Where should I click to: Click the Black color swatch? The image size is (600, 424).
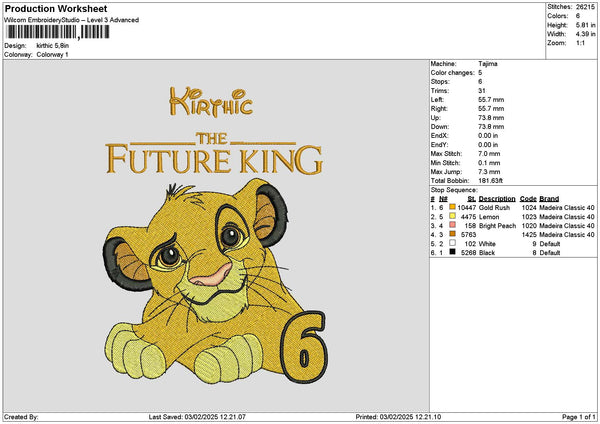click(x=452, y=252)
